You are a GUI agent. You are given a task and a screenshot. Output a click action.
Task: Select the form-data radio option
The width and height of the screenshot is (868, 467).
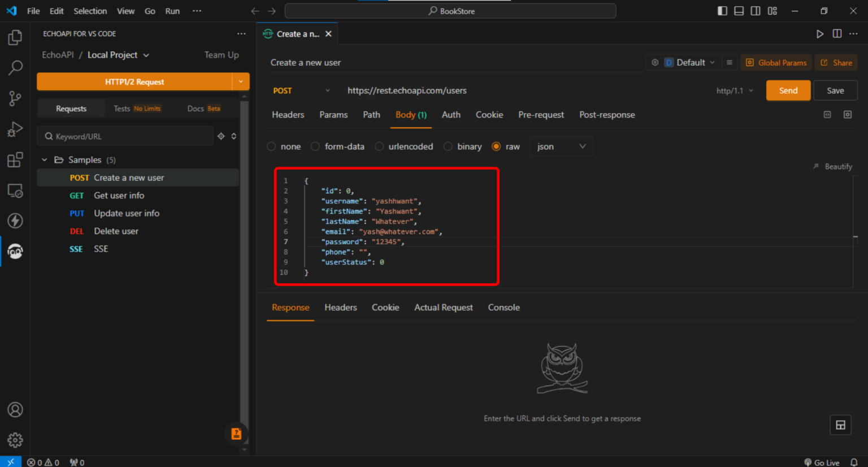(x=315, y=146)
